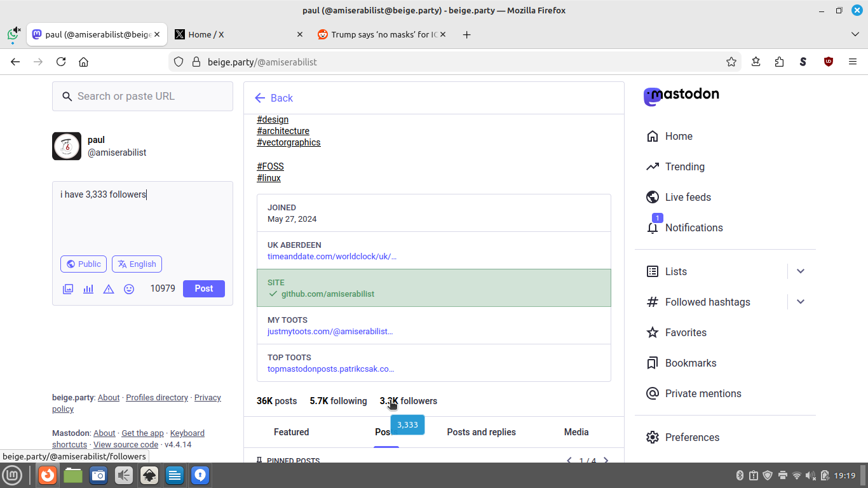Open the system volume icon in tray
Image resolution: width=868 pixels, height=488 pixels.
(x=810, y=475)
